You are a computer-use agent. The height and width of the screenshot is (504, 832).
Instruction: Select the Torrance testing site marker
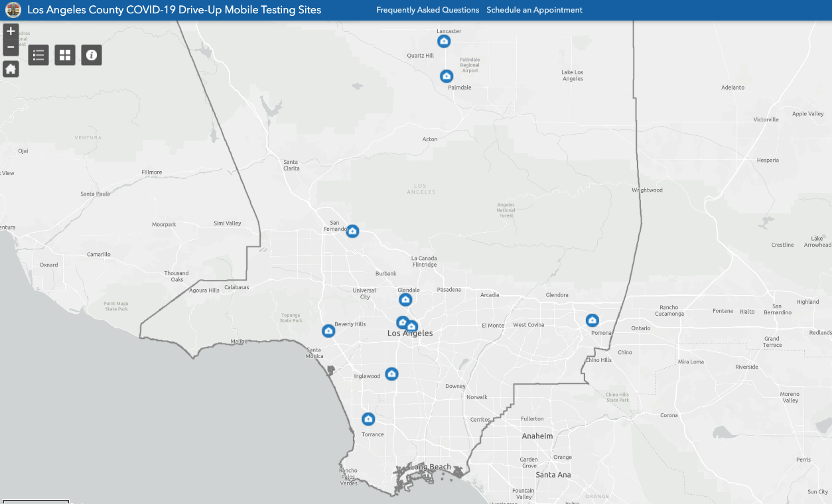pos(368,419)
